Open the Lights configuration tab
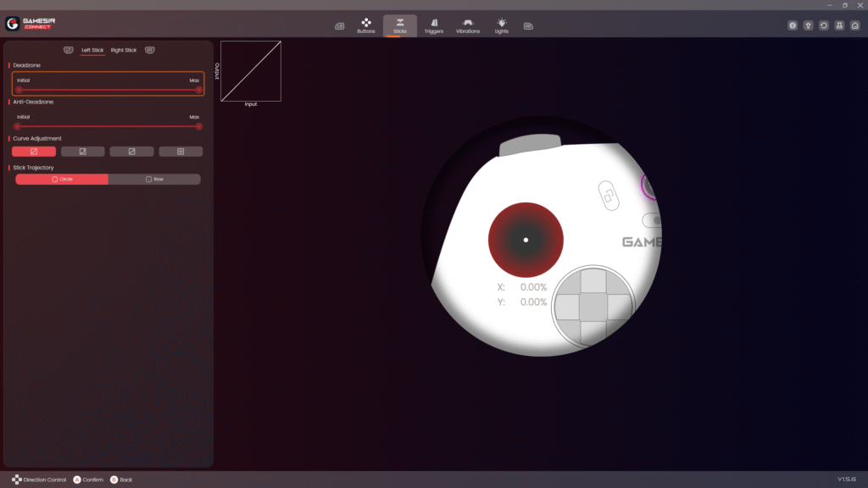This screenshot has height=488, width=868. 502,26
